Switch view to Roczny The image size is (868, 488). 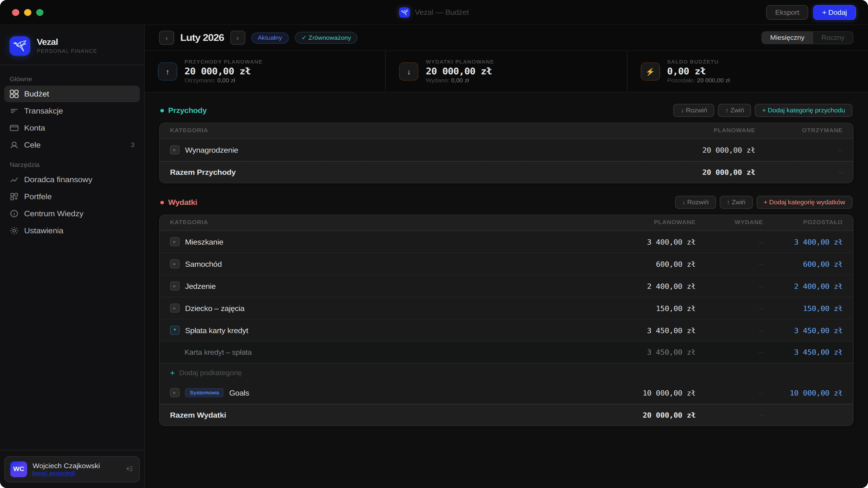[x=832, y=38]
